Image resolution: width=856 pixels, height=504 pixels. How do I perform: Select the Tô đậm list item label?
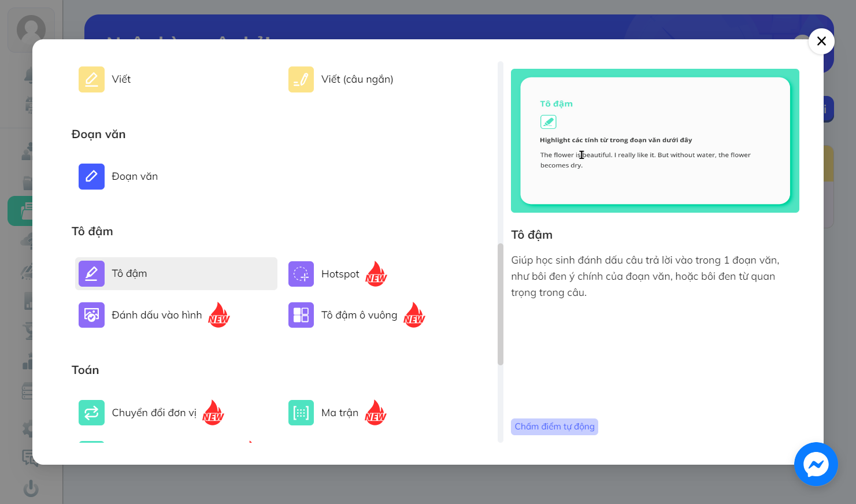point(129,273)
